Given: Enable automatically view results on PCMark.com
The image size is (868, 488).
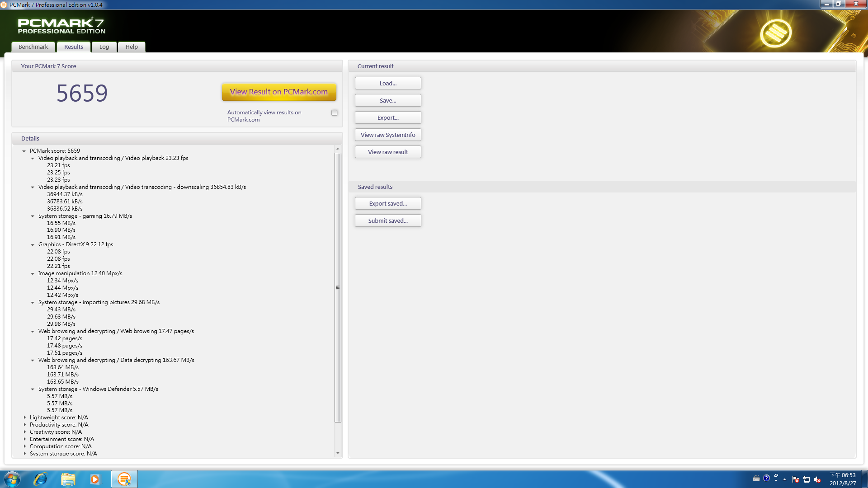Looking at the screenshot, I should 334,113.
